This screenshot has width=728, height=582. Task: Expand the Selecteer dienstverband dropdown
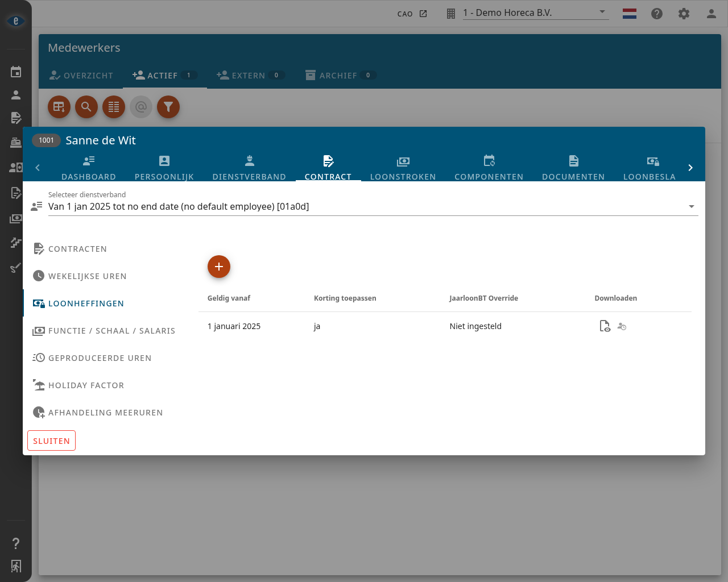point(373,206)
